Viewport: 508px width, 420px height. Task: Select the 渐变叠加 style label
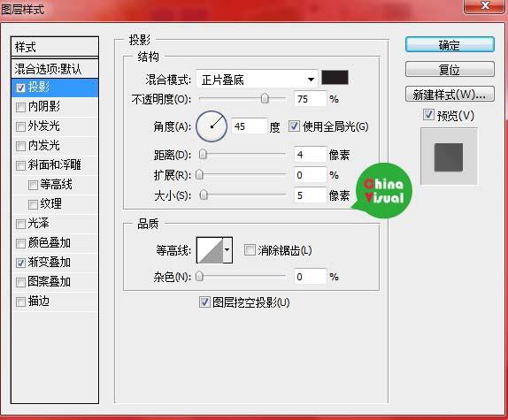pos(50,263)
